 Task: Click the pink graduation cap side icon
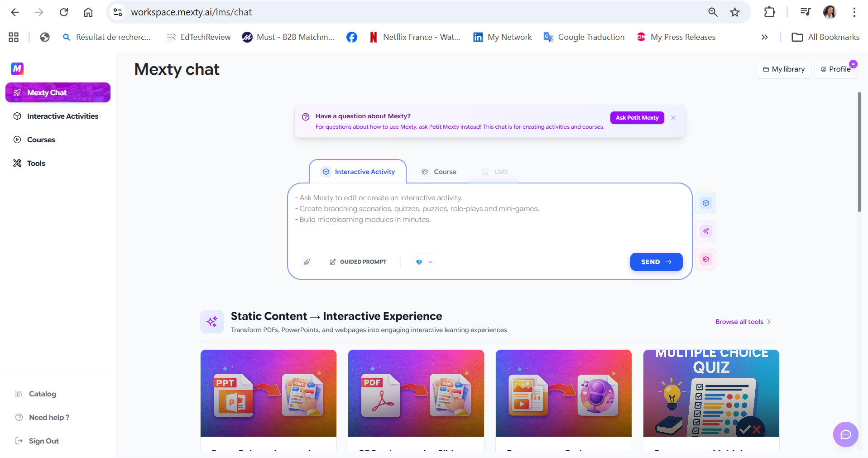pyautogui.click(x=706, y=259)
